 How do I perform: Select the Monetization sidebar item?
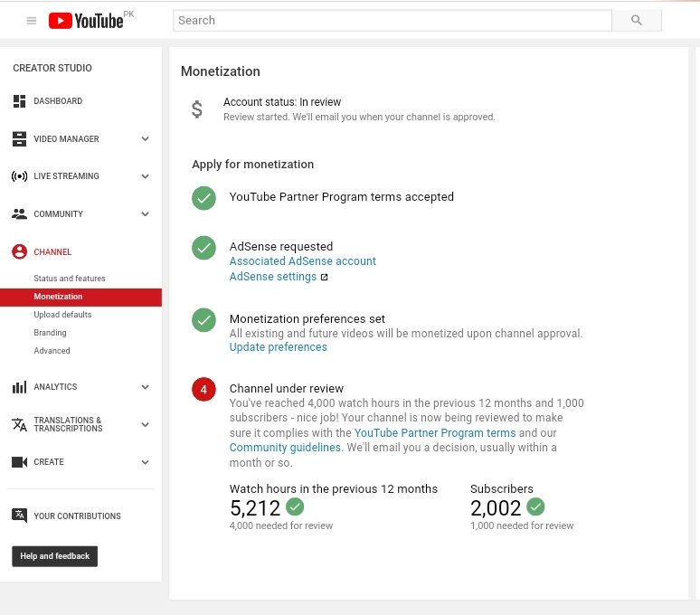[80, 297]
